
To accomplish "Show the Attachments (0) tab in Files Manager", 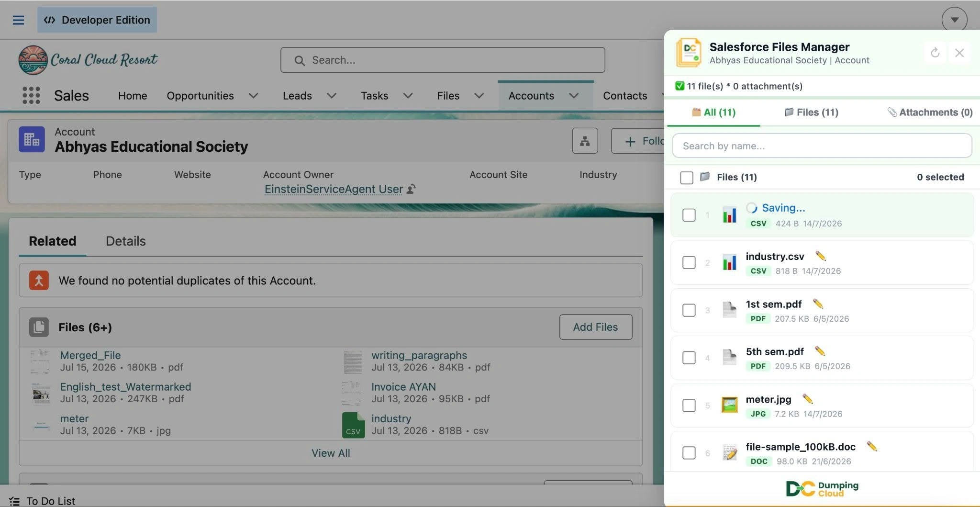I will coord(930,112).
